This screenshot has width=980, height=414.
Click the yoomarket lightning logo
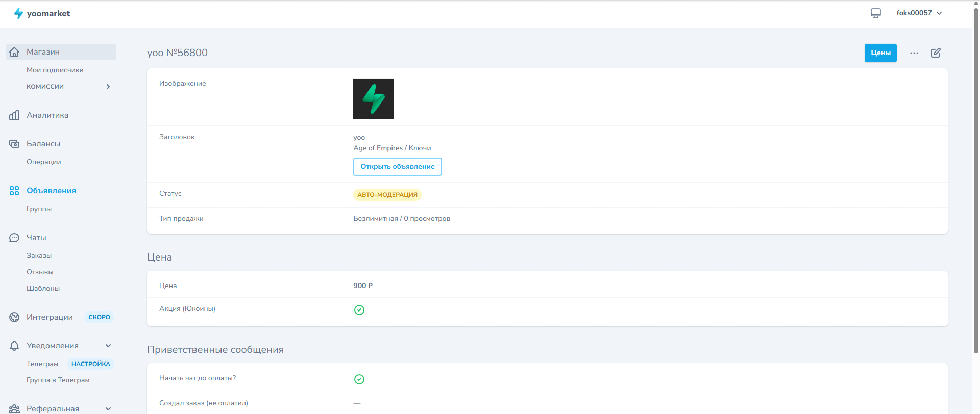(x=18, y=13)
